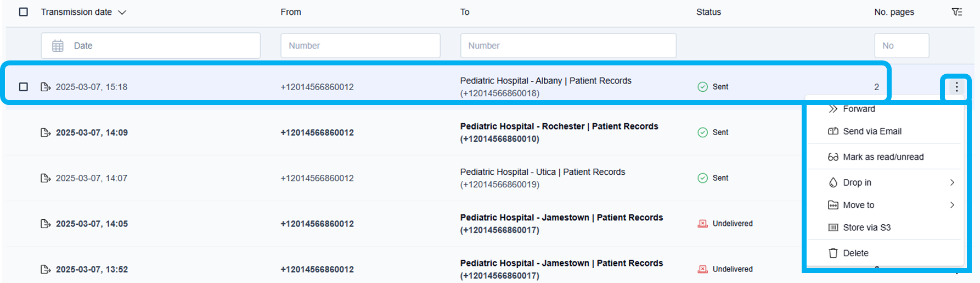
Task: Click Sent status icon for Rochester fax
Action: pos(702,132)
